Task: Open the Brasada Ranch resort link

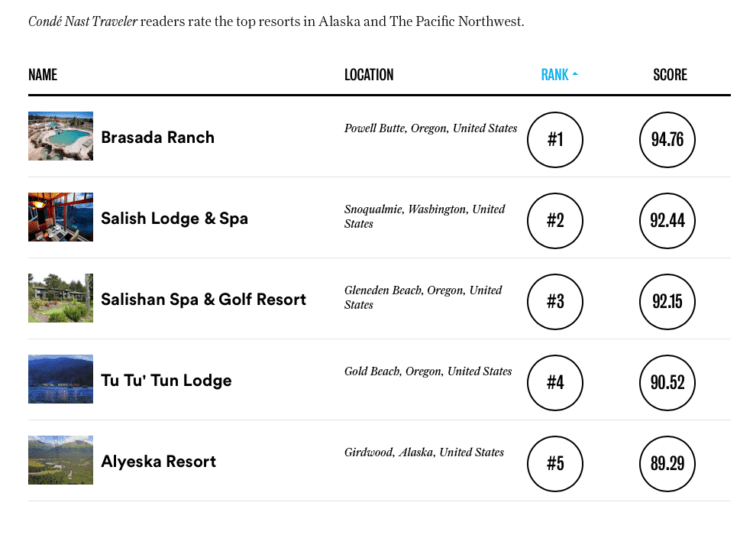Action: [158, 137]
